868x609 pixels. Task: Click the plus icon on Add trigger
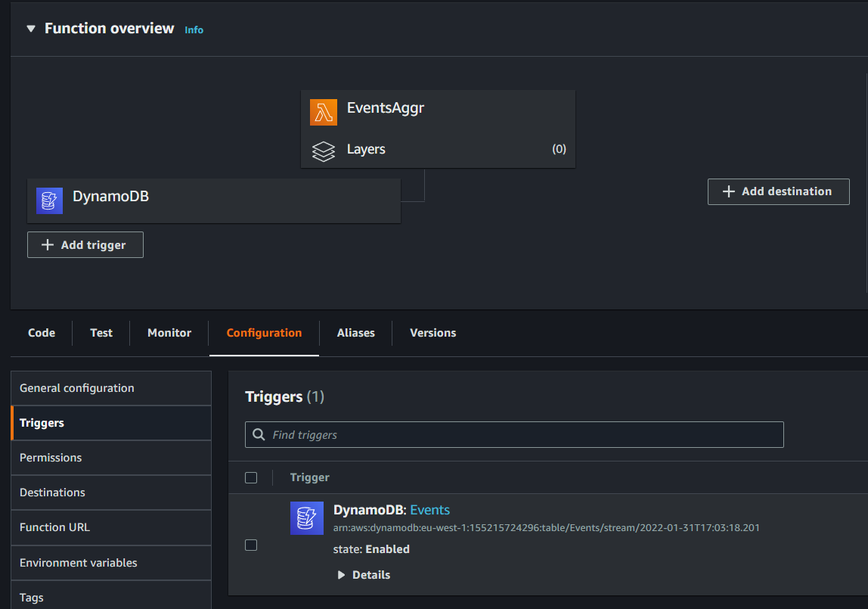[45, 244]
